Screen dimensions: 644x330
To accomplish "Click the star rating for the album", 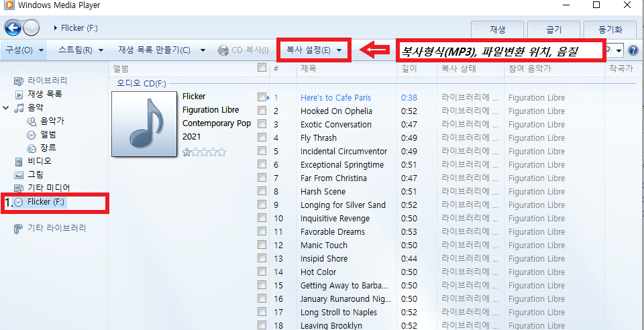I will (x=204, y=152).
